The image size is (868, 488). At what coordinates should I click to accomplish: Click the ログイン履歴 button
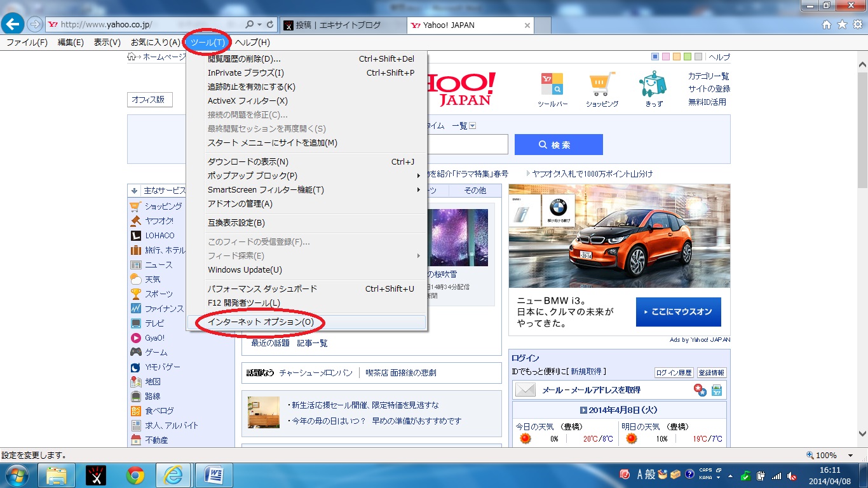pyautogui.click(x=674, y=373)
